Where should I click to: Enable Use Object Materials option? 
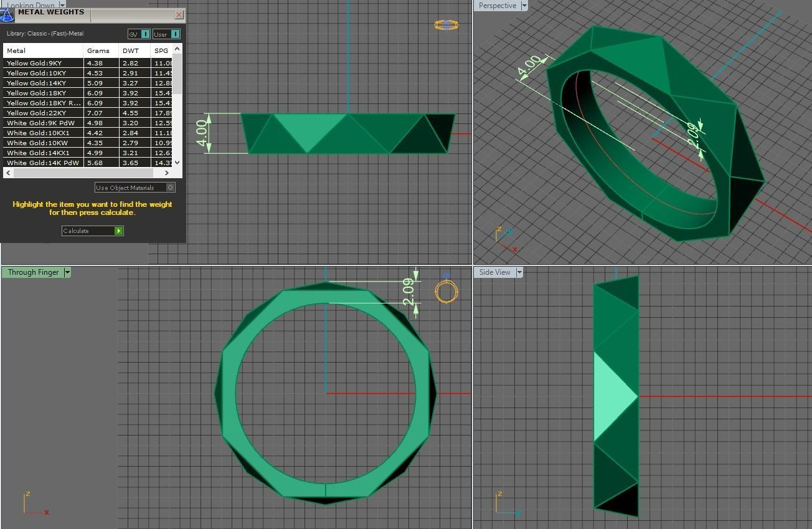pyautogui.click(x=135, y=188)
